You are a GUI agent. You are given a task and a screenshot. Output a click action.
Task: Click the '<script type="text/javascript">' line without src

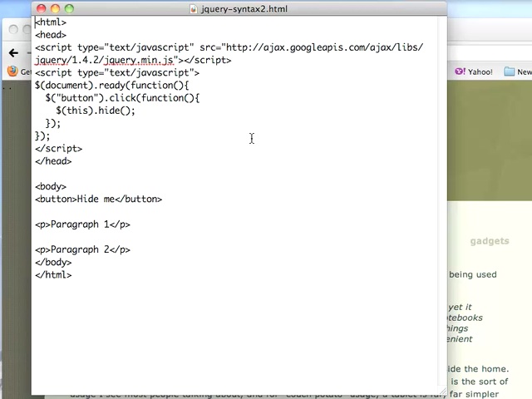pos(117,73)
